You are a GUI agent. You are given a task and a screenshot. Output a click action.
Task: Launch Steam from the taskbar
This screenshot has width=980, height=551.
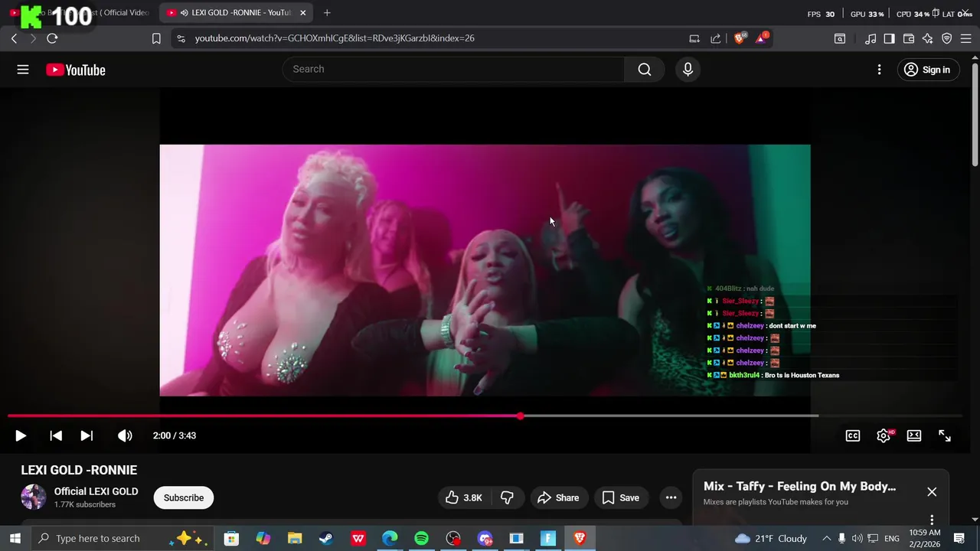[x=326, y=539]
